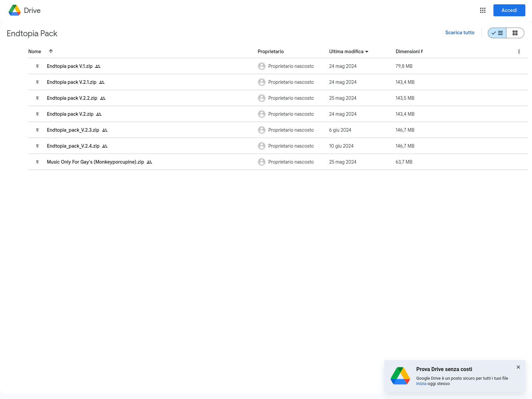The image size is (532, 399).
Task: Select file Endtopia_pack_V.2.4.zip
Action: pyautogui.click(x=278, y=146)
